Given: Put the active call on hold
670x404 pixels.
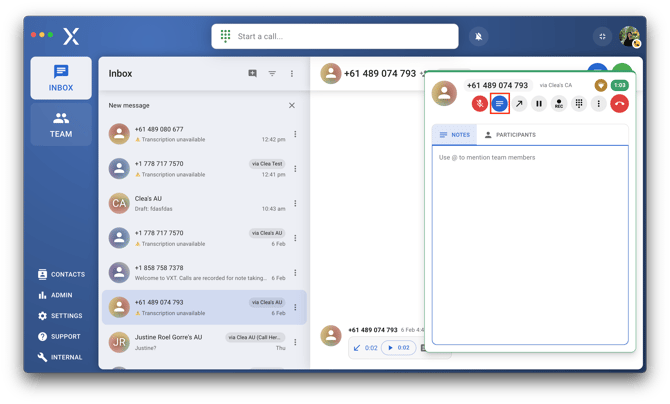Looking at the screenshot, I should [x=539, y=104].
